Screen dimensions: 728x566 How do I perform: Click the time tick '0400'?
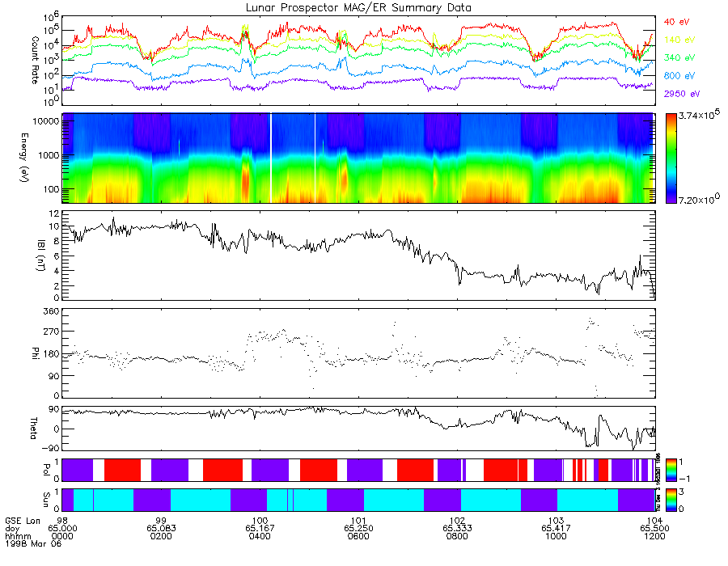tap(260, 536)
